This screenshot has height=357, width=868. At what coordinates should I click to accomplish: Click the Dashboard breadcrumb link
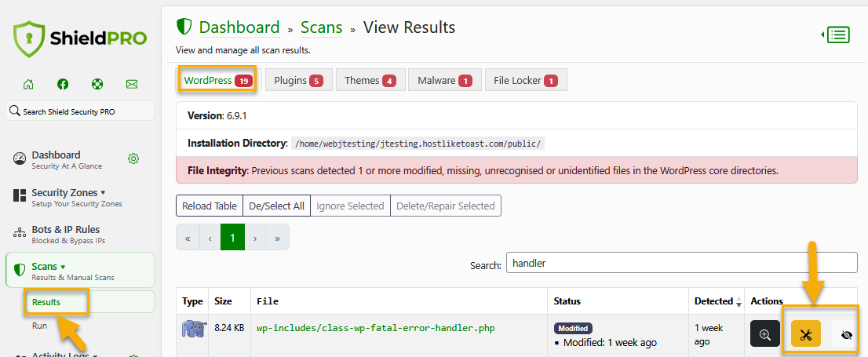click(x=239, y=27)
